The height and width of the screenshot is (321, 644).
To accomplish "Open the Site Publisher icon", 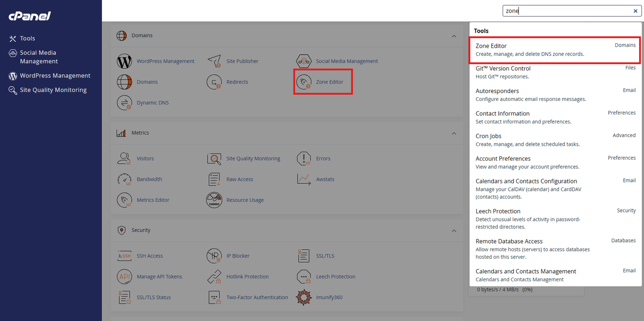I will click(x=214, y=61).
